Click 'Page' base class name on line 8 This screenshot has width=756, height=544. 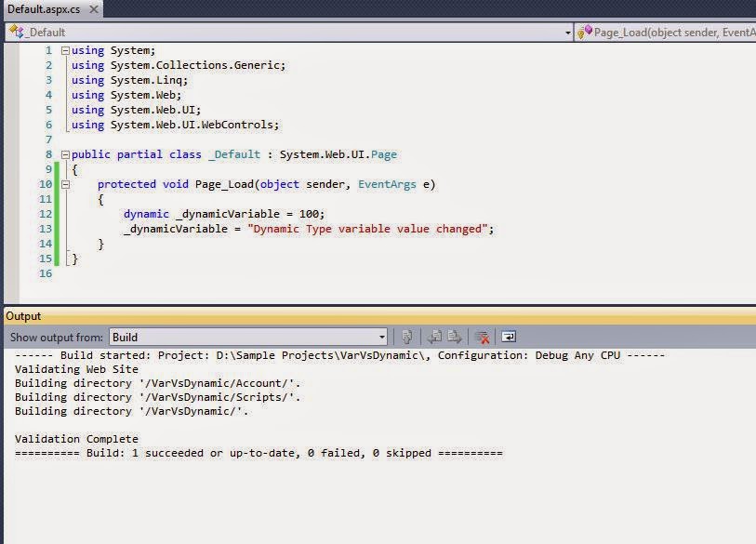(384, 154)
